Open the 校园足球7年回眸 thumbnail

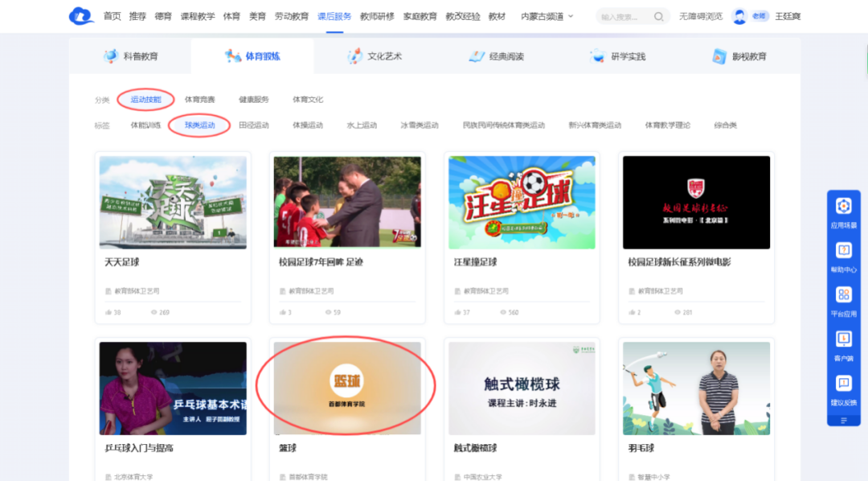(347, 202)
